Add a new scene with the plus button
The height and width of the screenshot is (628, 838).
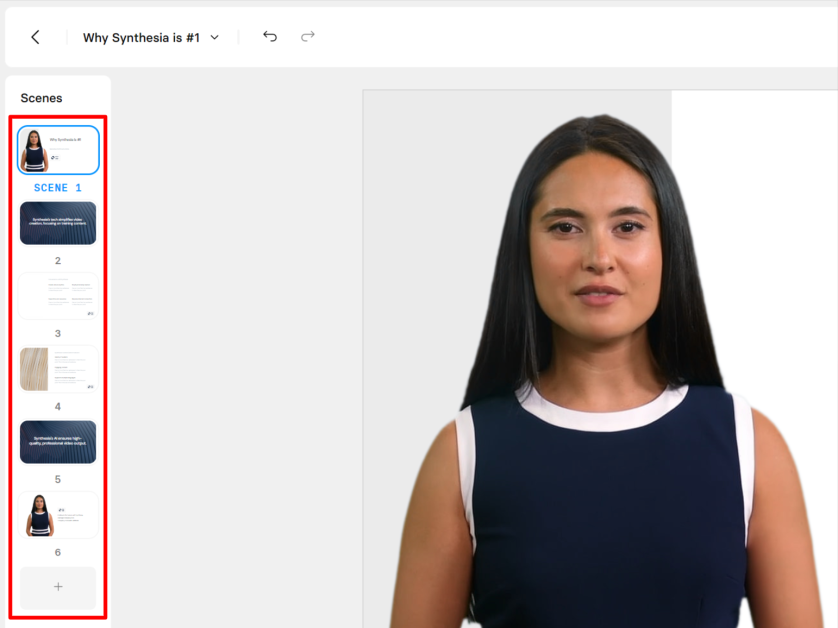point(58,587)
